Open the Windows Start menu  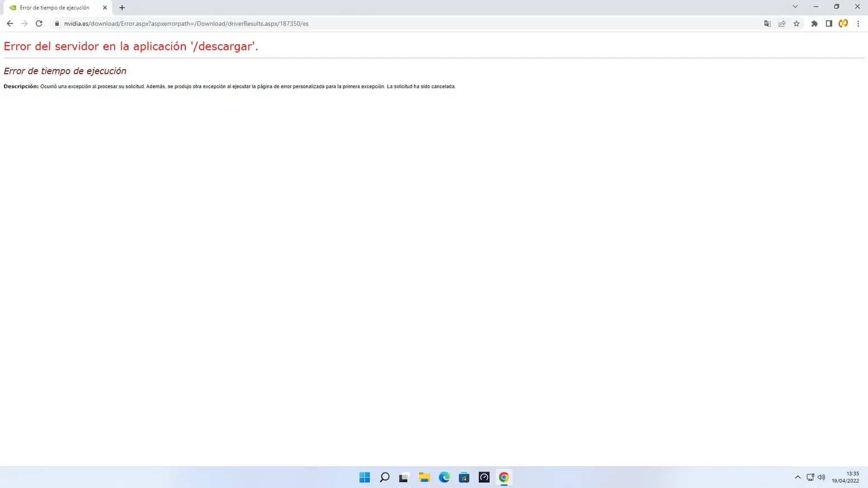coord(365,477)
